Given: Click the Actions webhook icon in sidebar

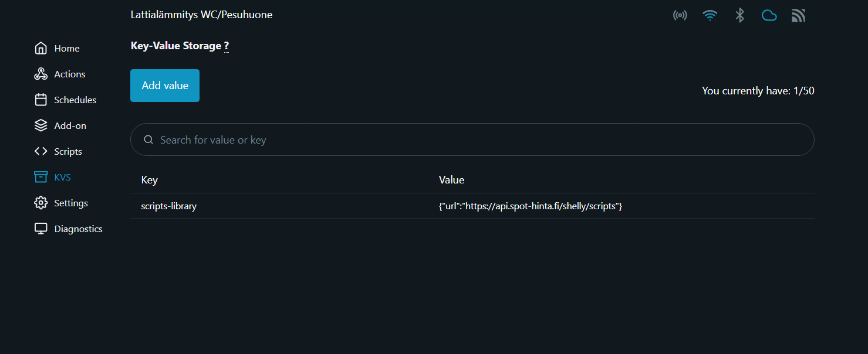Looking at the screenshot, I should tap(40, 74).
